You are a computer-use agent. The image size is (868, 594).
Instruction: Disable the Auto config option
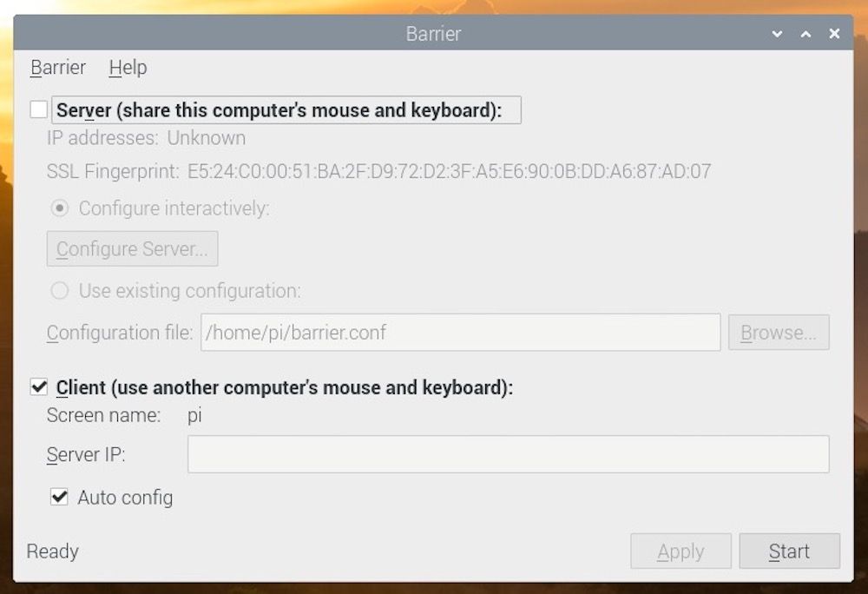tap(61, 498)
